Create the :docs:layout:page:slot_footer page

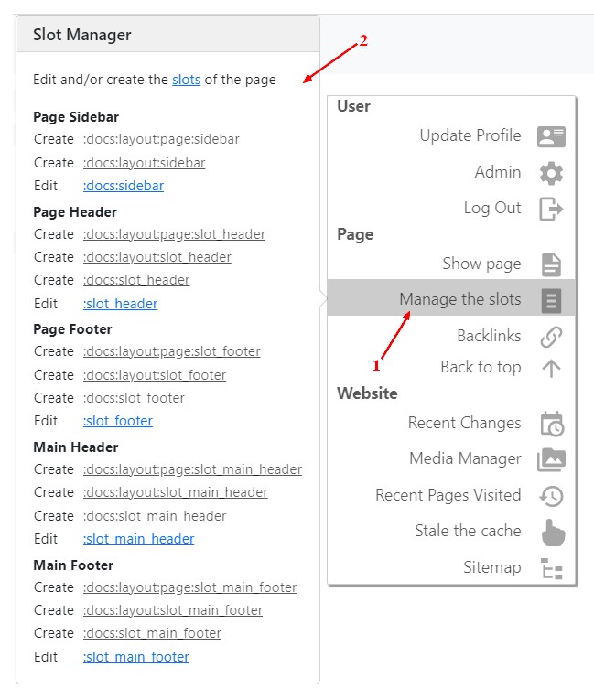point(171,351)
